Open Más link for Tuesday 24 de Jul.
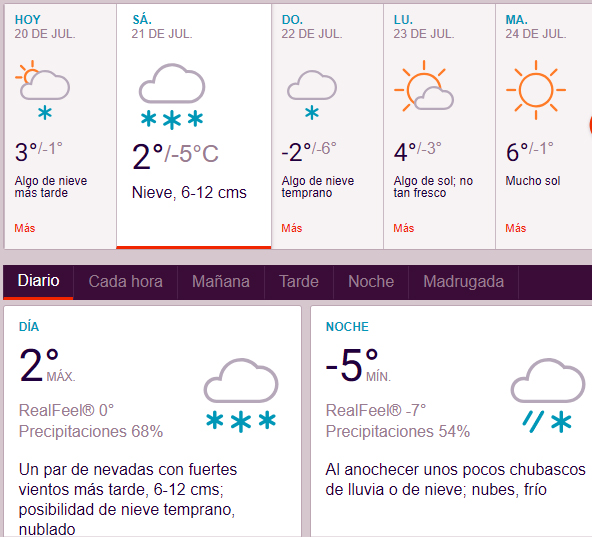Screen dimensions: 592x537 [516, 228]
